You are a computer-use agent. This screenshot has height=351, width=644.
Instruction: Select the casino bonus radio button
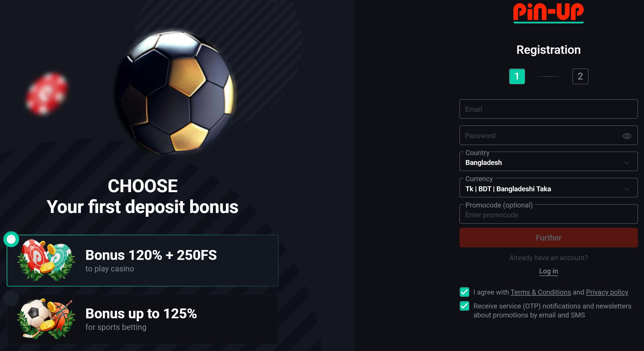(11, 239)
